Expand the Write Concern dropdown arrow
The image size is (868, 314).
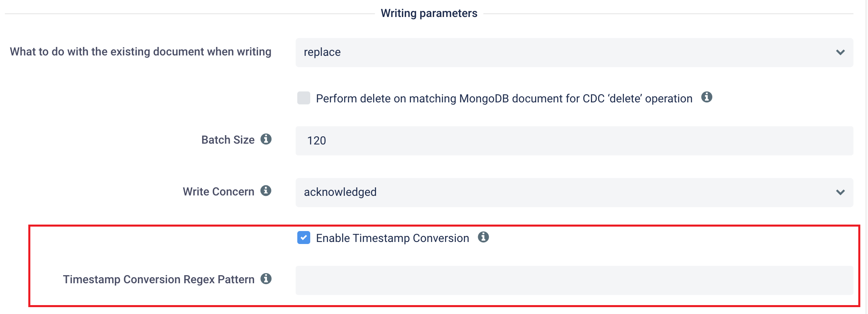tap(840, 192)
